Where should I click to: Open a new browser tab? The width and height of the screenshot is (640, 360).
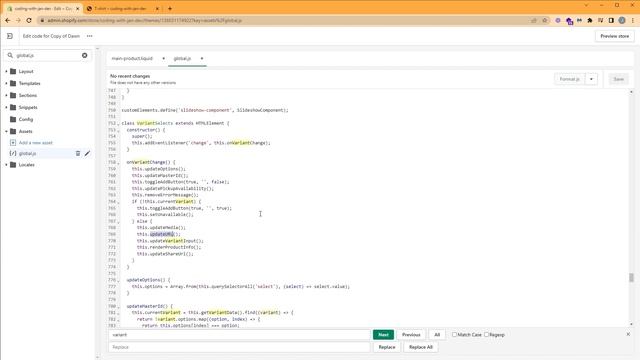coord(170,8)
